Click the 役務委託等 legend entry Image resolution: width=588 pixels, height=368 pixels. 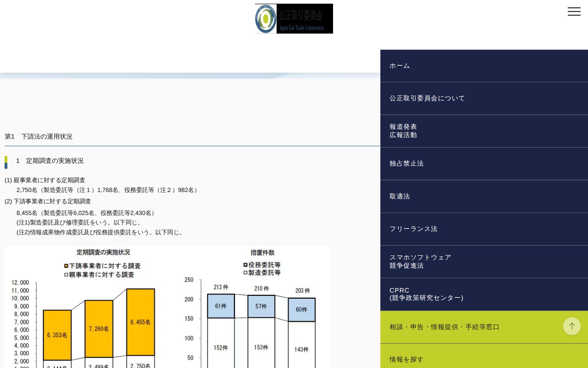[x=262, y=265]
